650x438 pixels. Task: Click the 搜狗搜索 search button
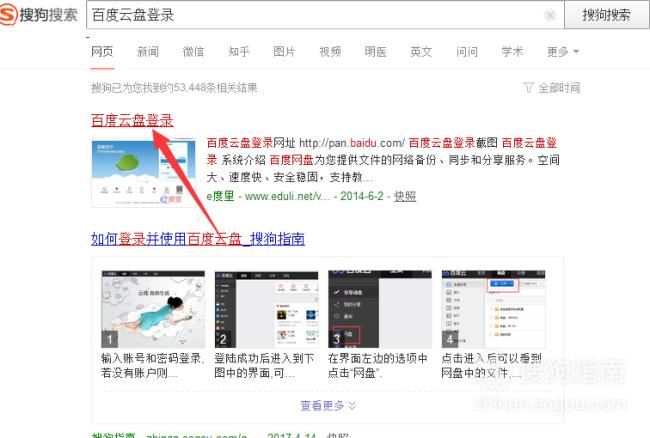coord(606,15)
